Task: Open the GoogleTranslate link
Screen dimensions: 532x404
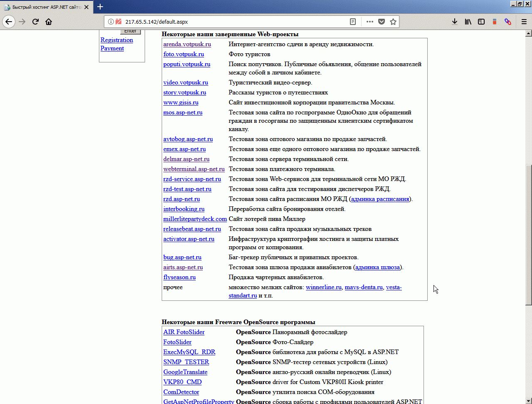Action: (x=185, y=372)
